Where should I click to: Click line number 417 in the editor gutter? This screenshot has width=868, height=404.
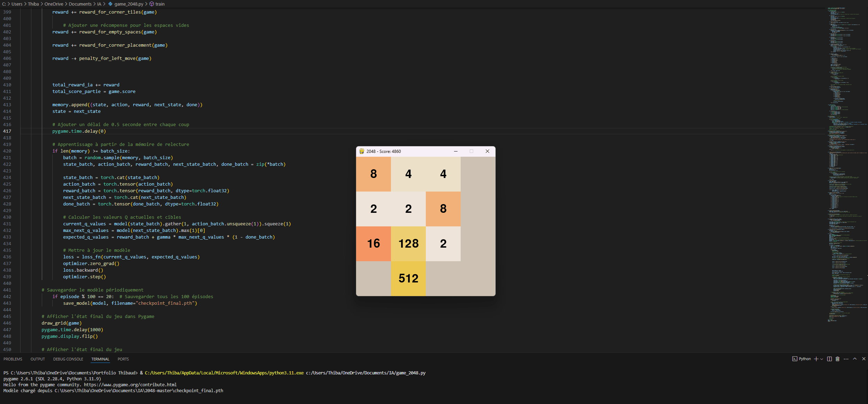(x=7, y=131)
